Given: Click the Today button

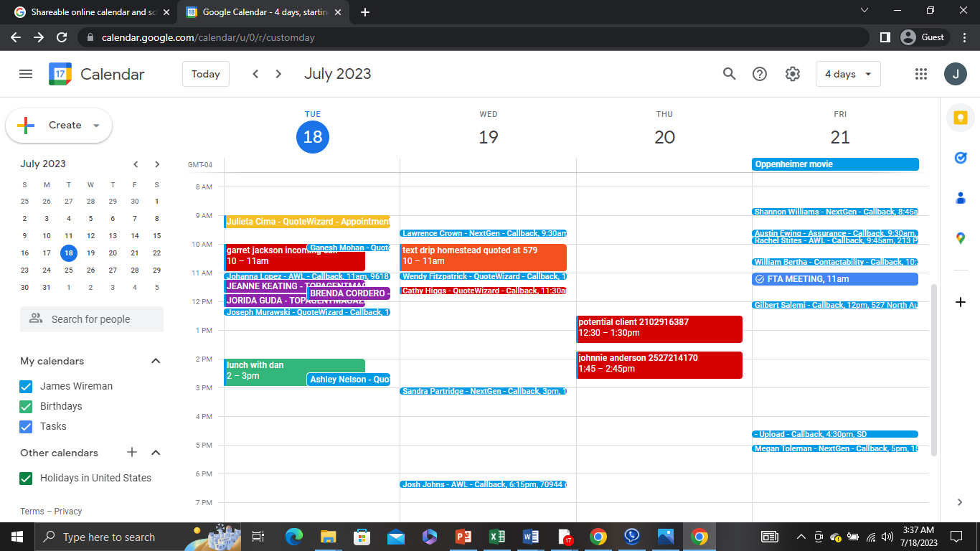Looking at the screenshot, I should pos(206,74).
